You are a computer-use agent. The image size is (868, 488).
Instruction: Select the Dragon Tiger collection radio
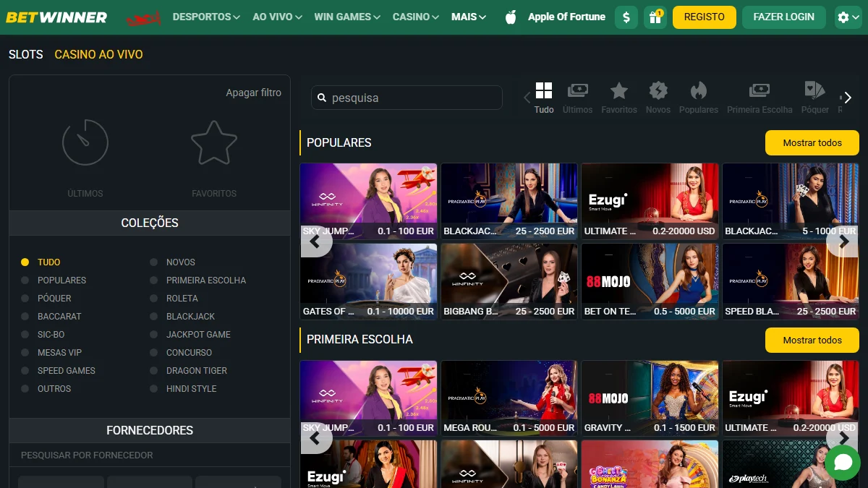pyautogui.click(x=154, y=371)
